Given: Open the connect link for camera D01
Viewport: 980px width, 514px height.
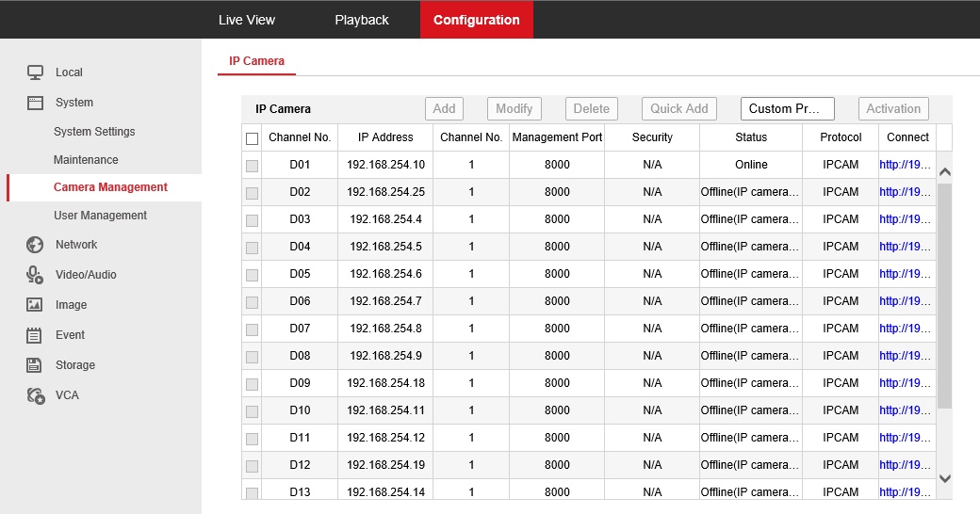Looking at the screenshot, I should 905,165.
